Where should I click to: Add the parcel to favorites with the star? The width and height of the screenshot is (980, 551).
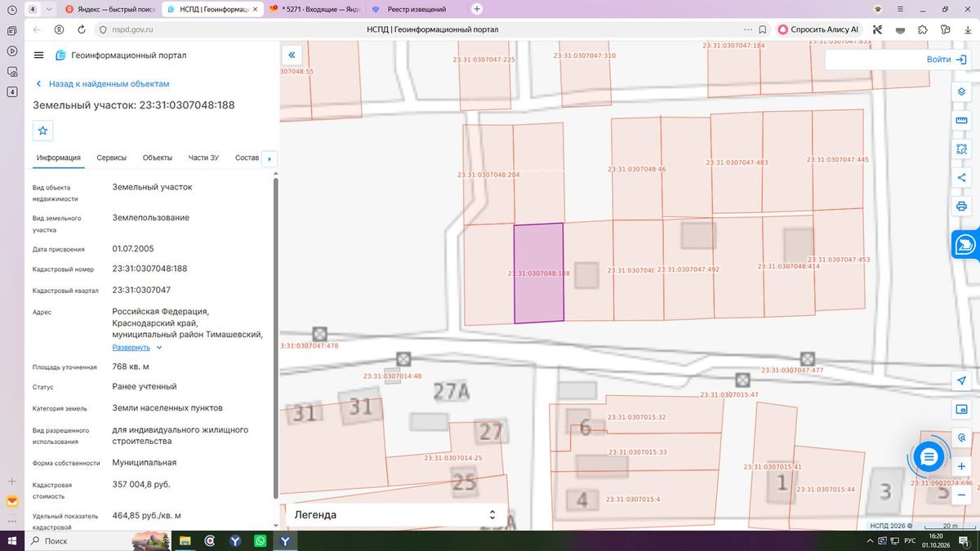click(43, 131)
